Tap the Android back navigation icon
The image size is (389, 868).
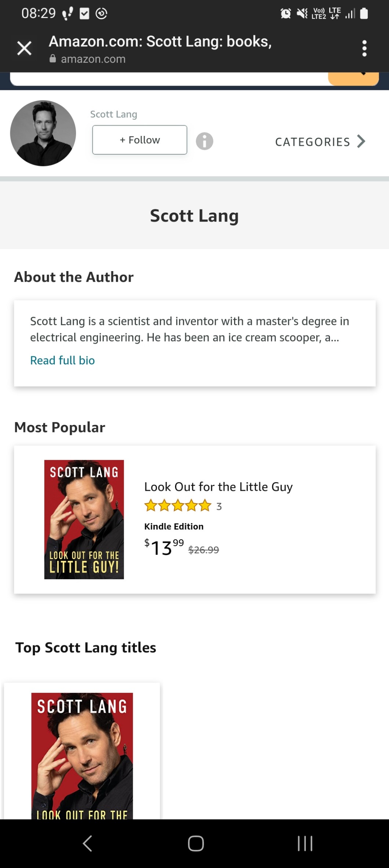tap(87, 843)
